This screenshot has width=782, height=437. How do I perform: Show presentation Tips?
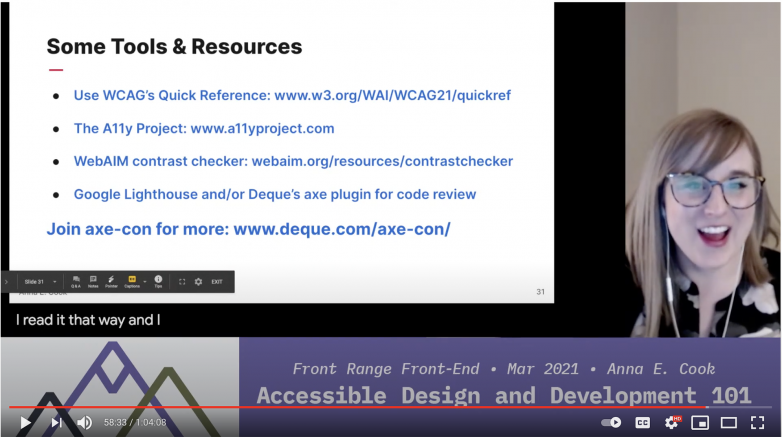click(x=158, y=282)
